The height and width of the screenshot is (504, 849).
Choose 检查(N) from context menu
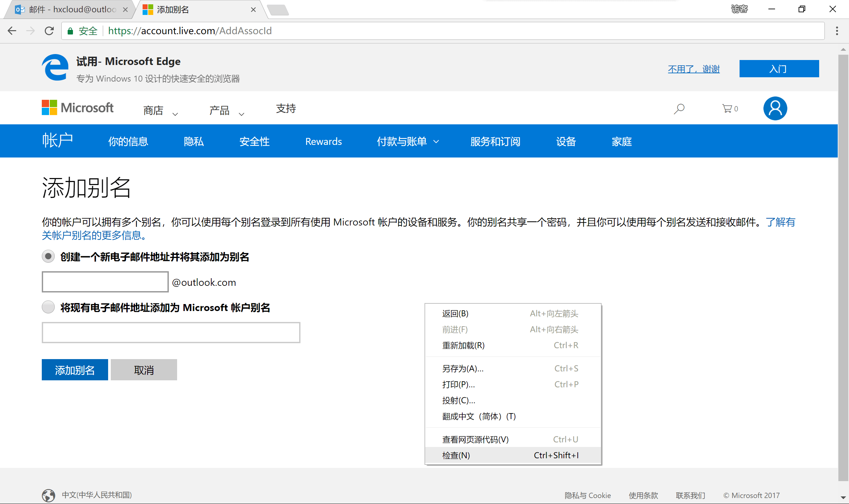click(456, 456)
